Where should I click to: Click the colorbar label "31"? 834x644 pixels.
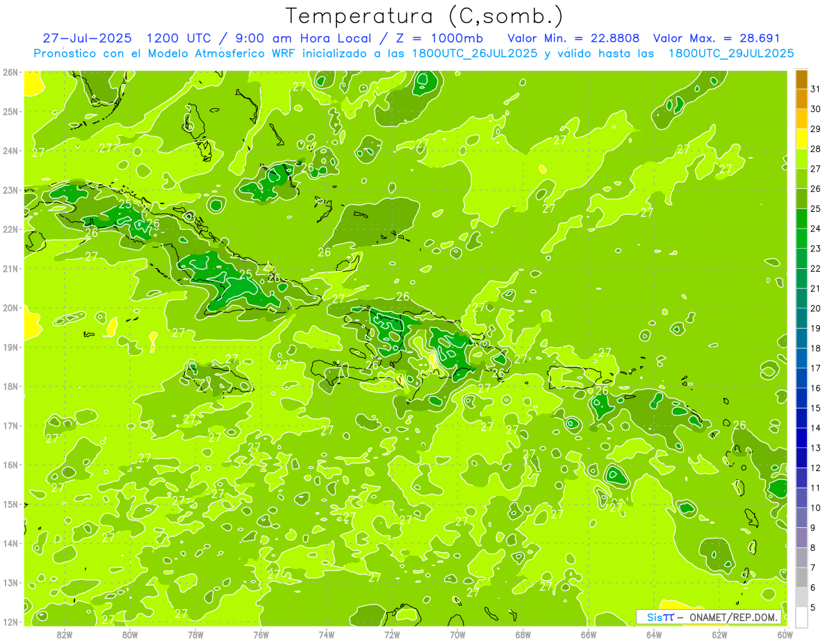pos(816,89)
